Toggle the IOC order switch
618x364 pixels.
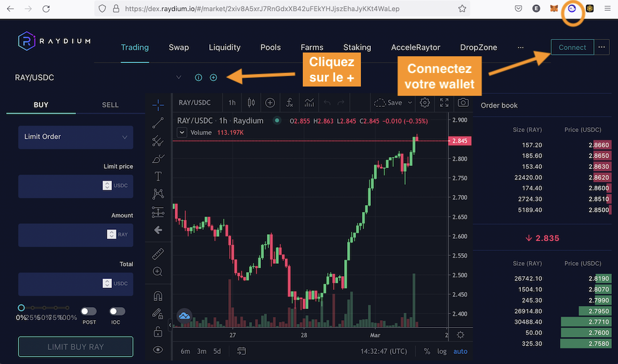[x=117, y=311]
